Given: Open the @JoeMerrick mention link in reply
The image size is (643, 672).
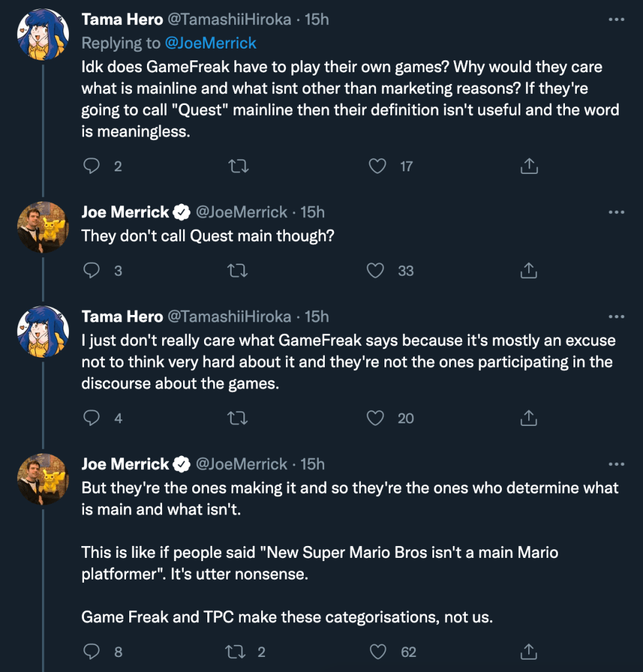Looking at the screenshot, I should click(x=211, y=43).
